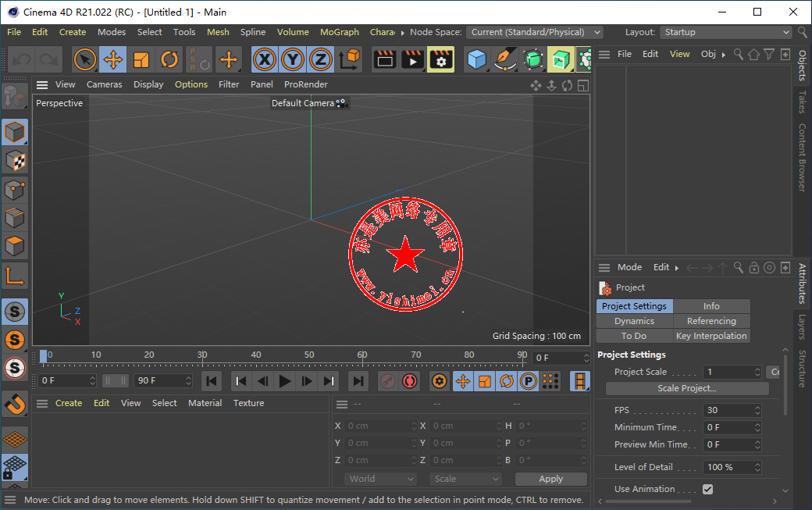Screen dimensions: 812x510
Task: Play the animation forward
Action: click(x=284, y=382)
